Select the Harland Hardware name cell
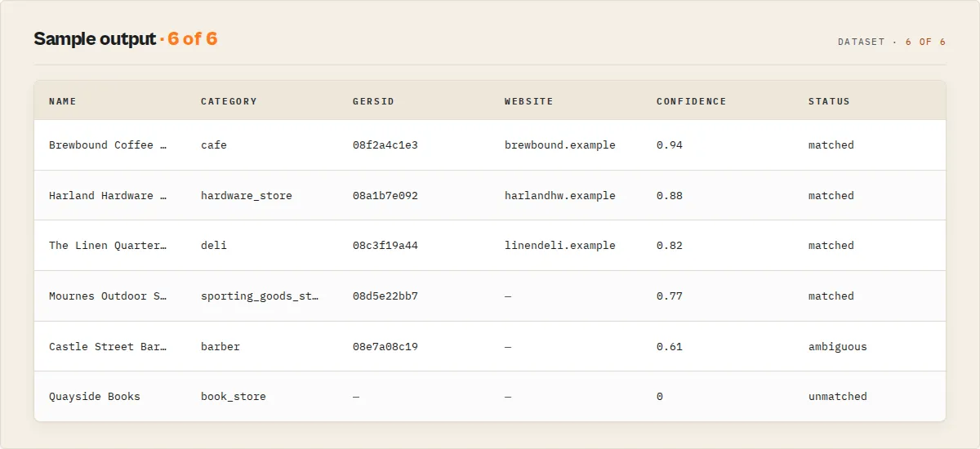The height and width of the screenshot is (449, 980). tap(108, 196)
